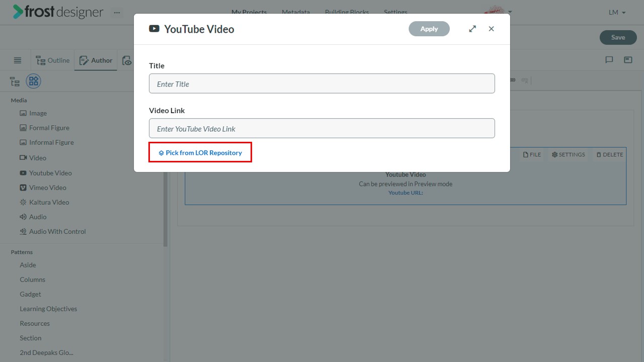Open Pick from LOR Repository link

pos(200,152)
